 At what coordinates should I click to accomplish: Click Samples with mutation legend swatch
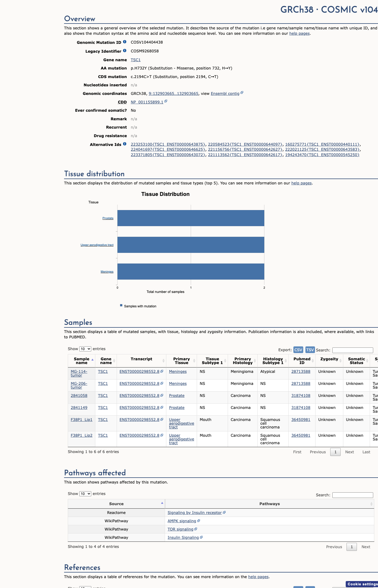coord(121,305)
